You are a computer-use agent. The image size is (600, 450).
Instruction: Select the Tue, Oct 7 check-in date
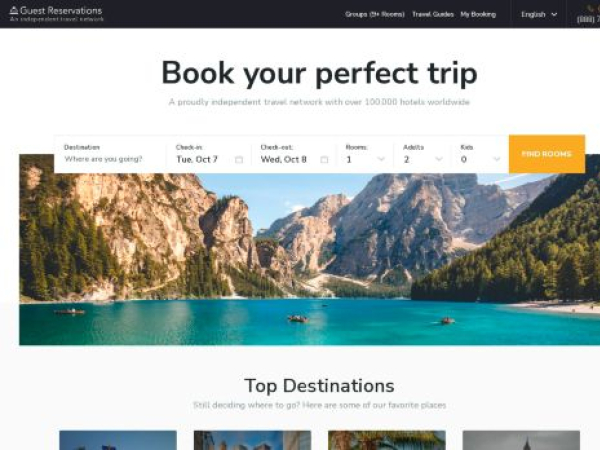[x=197, y=159]
